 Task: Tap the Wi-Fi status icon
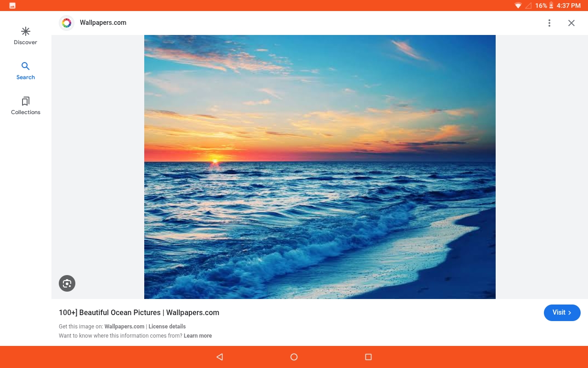(518, 6)
